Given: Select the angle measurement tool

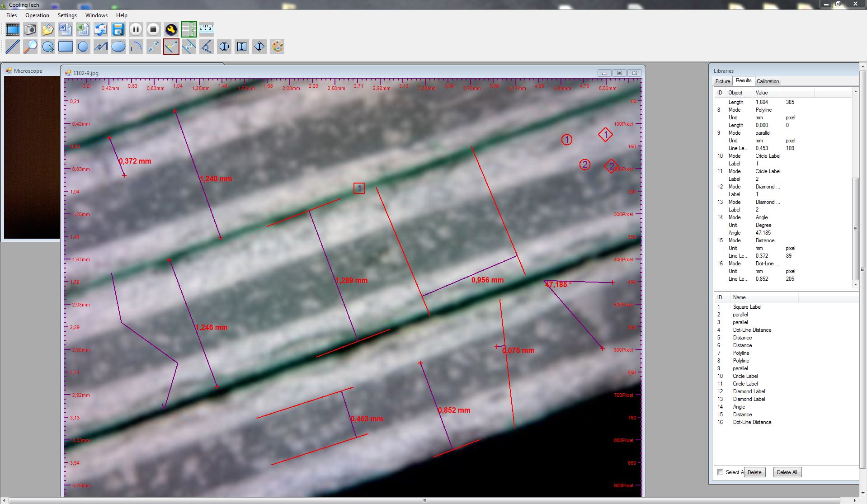Looking at the screenshot, I should coord(207,47).
